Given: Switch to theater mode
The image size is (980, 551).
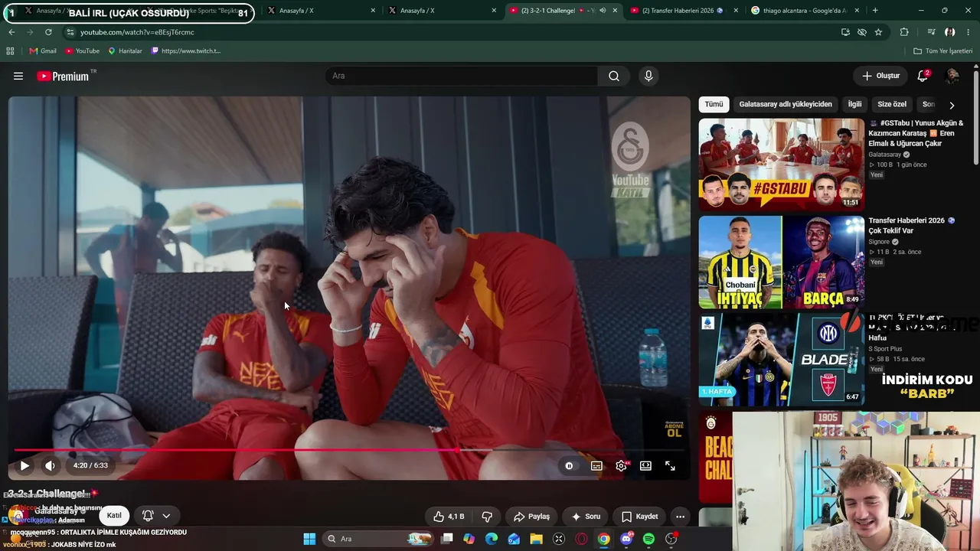Looking at the screenshot, I should (x=645, y=465).
